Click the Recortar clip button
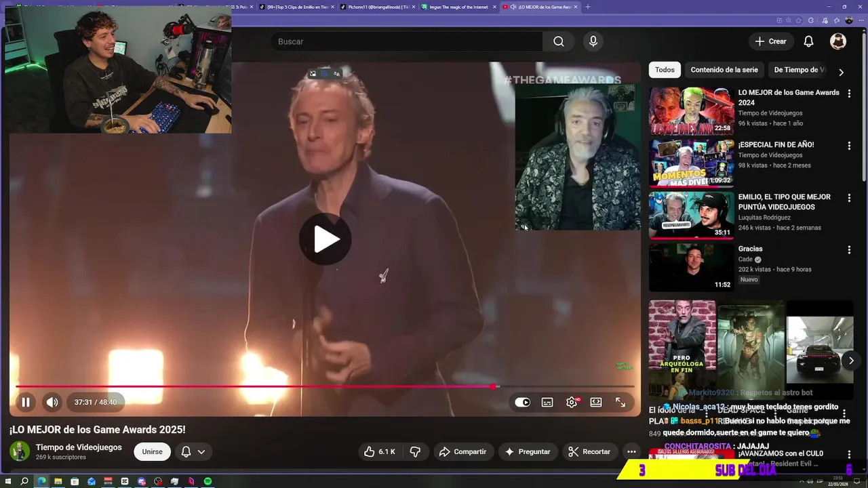 (x=589, y=451)
